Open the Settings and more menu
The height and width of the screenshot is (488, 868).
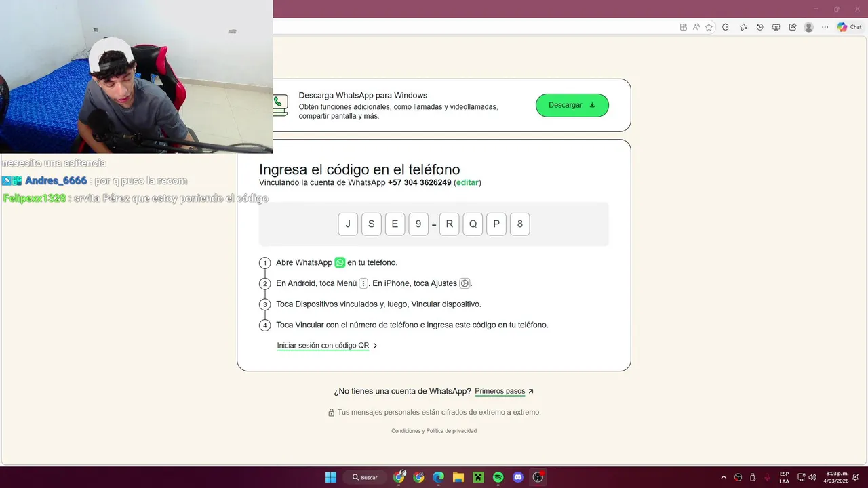point(825,27)
